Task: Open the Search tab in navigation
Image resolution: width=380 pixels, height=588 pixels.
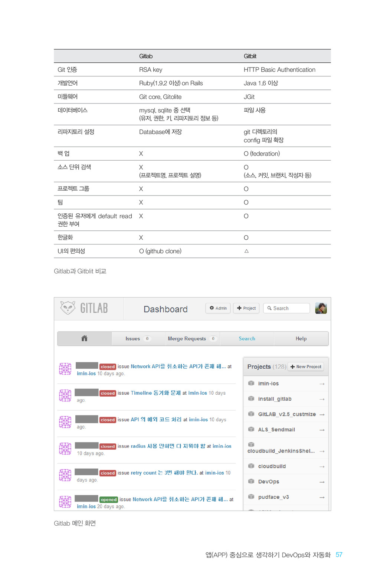Action: pos(247,339)
